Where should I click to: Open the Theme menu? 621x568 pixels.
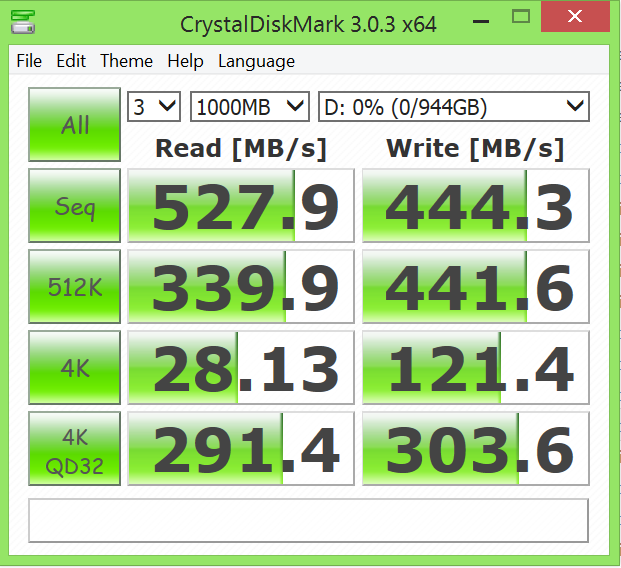click(x=127, y=61)
